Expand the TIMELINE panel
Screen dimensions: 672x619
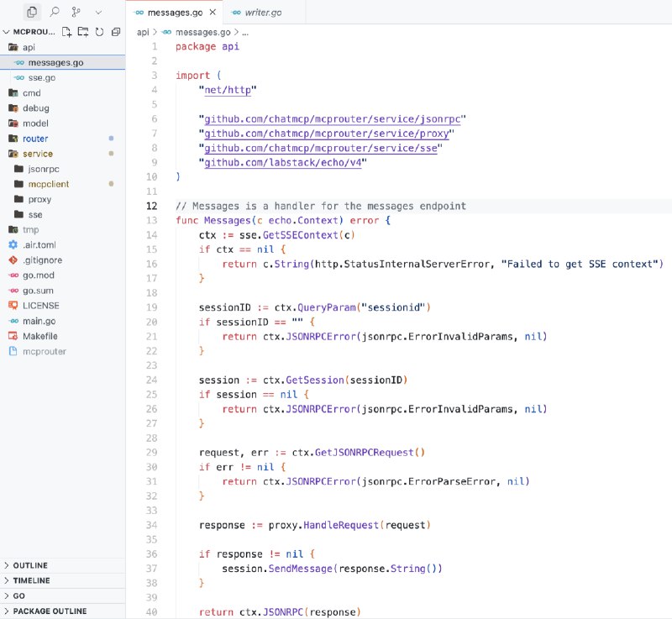pyautogui.click(x=62, y=580)
